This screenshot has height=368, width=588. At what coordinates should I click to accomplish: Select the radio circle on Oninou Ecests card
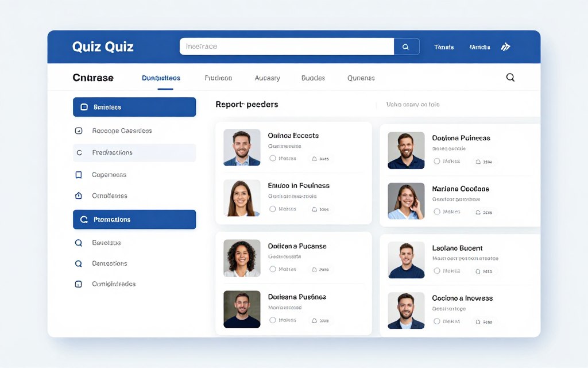[274, 159]
